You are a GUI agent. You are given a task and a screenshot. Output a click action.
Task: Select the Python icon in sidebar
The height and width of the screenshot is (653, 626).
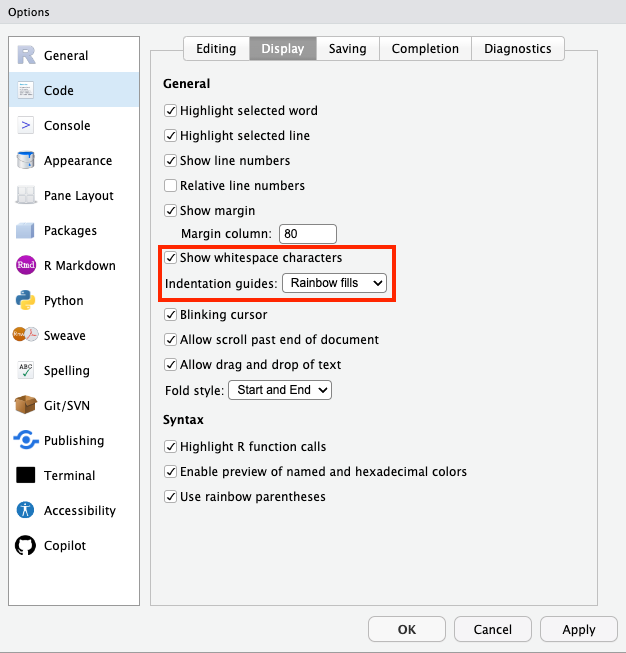[26, 301]
